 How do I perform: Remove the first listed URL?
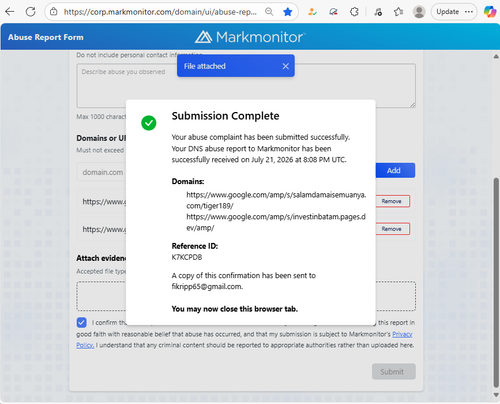(392, 201)
